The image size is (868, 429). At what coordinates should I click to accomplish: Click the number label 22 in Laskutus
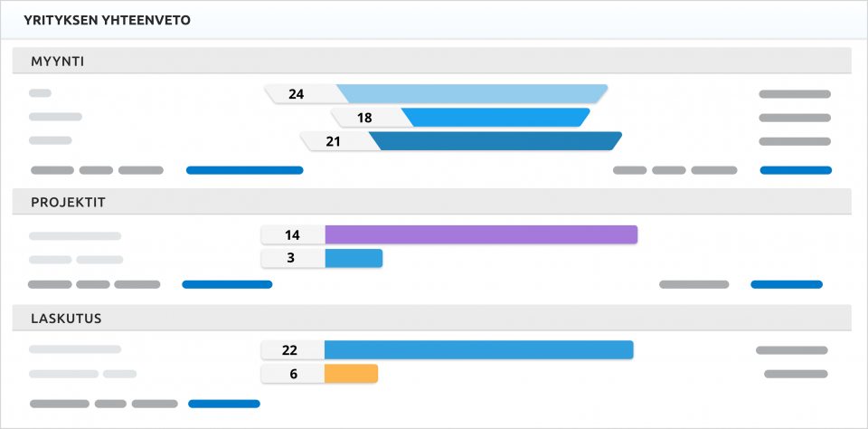click(290, 350)
